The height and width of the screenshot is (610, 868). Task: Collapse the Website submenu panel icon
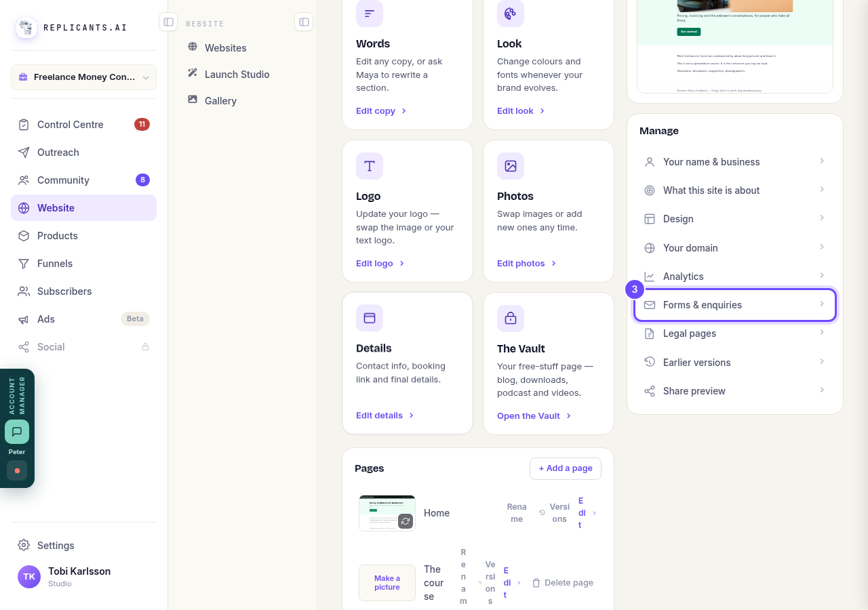[x=304, y=22]
